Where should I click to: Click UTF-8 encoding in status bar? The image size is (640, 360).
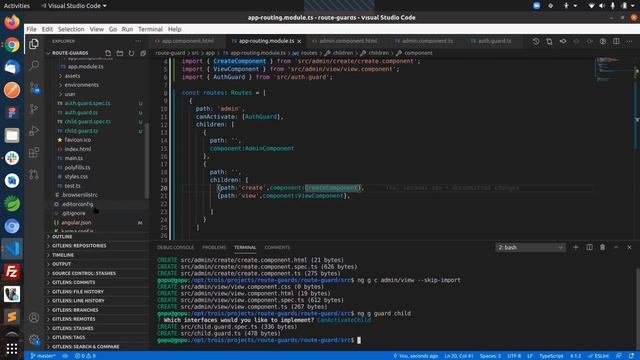click(514, 356)
